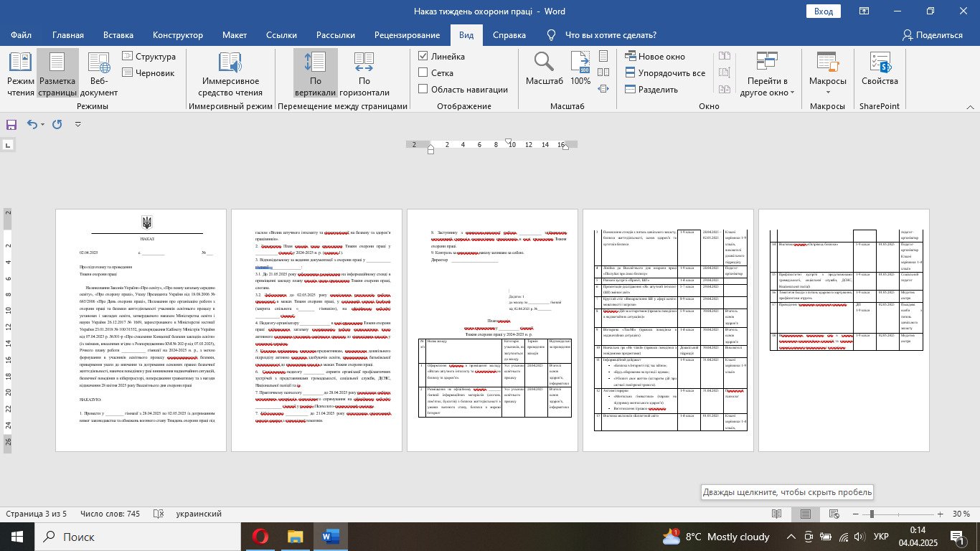The height and width of the screenshot is (551, 980).
Task: Click the language indicator 'украинский'
Action: coord(199,514)
